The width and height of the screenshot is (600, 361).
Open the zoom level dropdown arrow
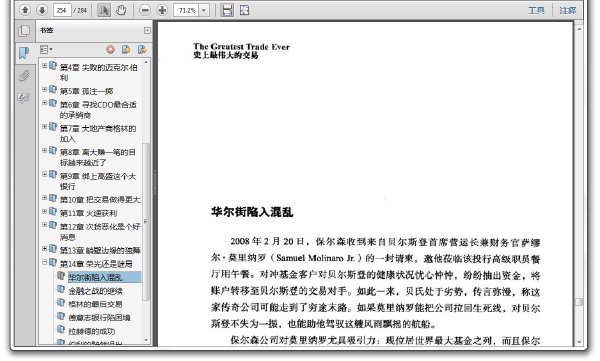pos(204,10)
